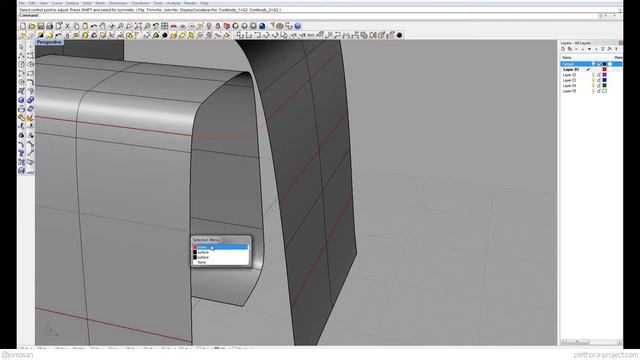640x360 pixels.
Task: Click the New Layer icon in Layers panel
Action: [x=563, y=49]
